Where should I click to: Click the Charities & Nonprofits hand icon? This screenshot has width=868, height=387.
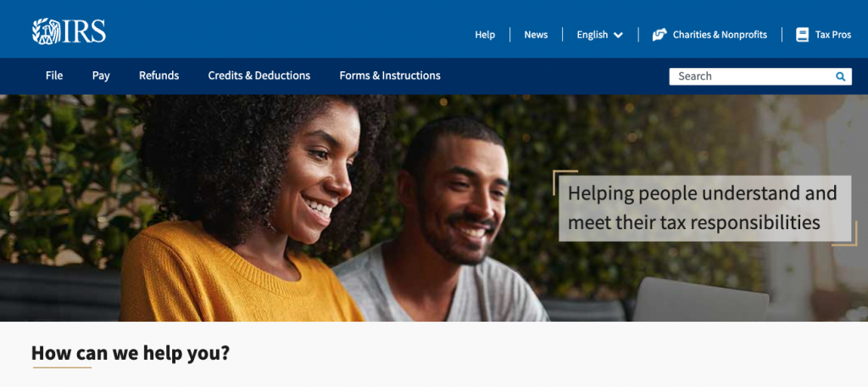[659, 35]
